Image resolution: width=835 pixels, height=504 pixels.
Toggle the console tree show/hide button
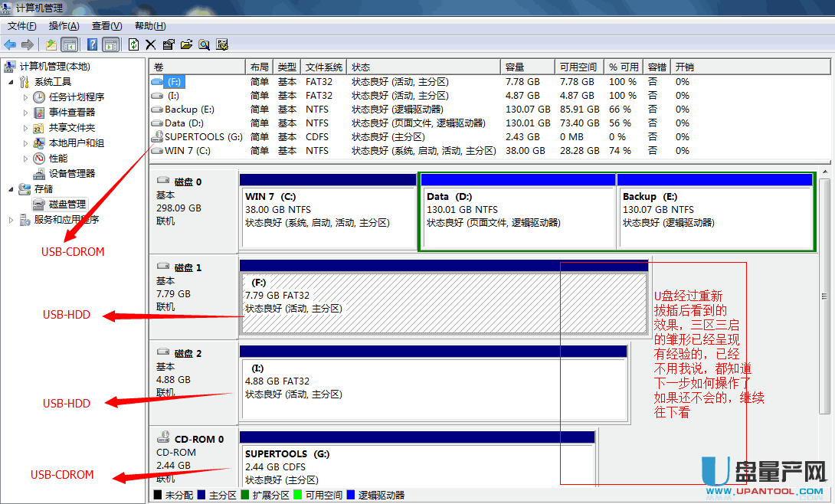(69, 44)
